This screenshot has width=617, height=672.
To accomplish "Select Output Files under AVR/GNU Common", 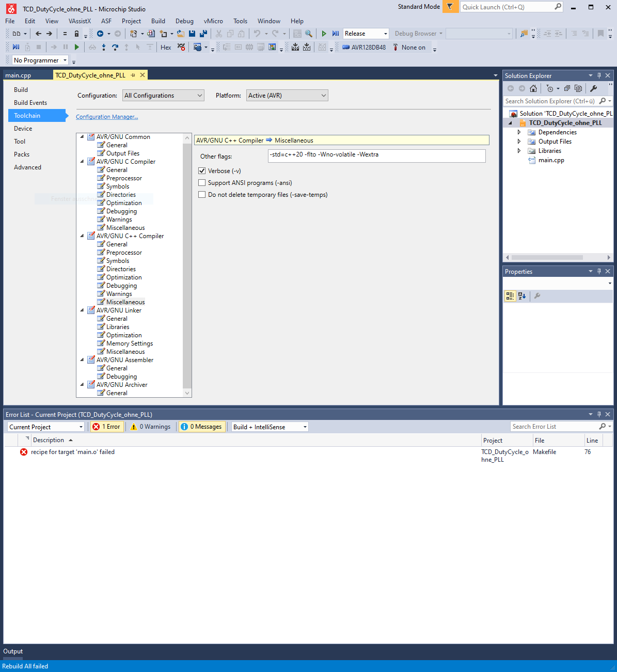I will [123, 153].
